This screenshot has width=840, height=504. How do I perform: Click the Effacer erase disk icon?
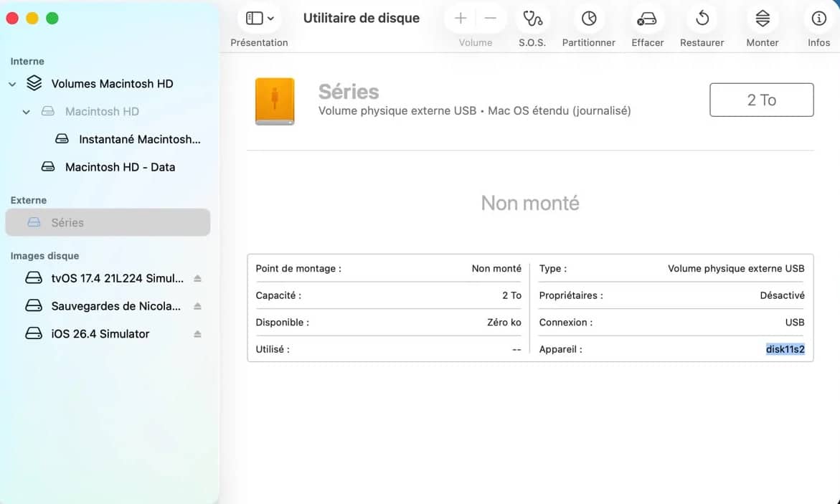click(647, 19)
